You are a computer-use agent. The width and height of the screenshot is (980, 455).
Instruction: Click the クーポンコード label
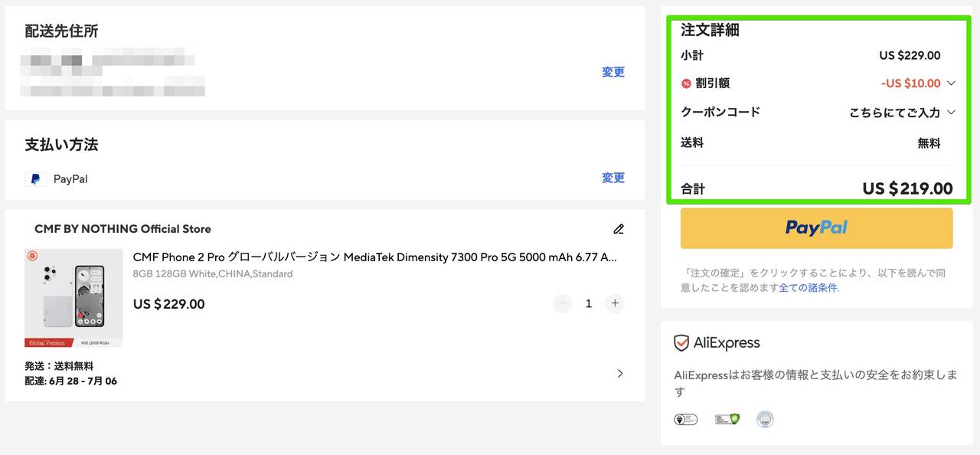pos(720,112)
